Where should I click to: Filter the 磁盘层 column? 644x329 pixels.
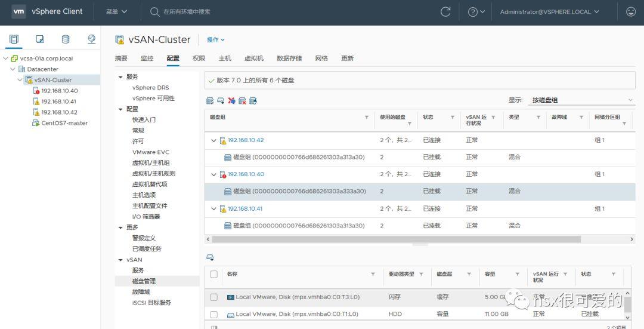click(x=469, y=274)
